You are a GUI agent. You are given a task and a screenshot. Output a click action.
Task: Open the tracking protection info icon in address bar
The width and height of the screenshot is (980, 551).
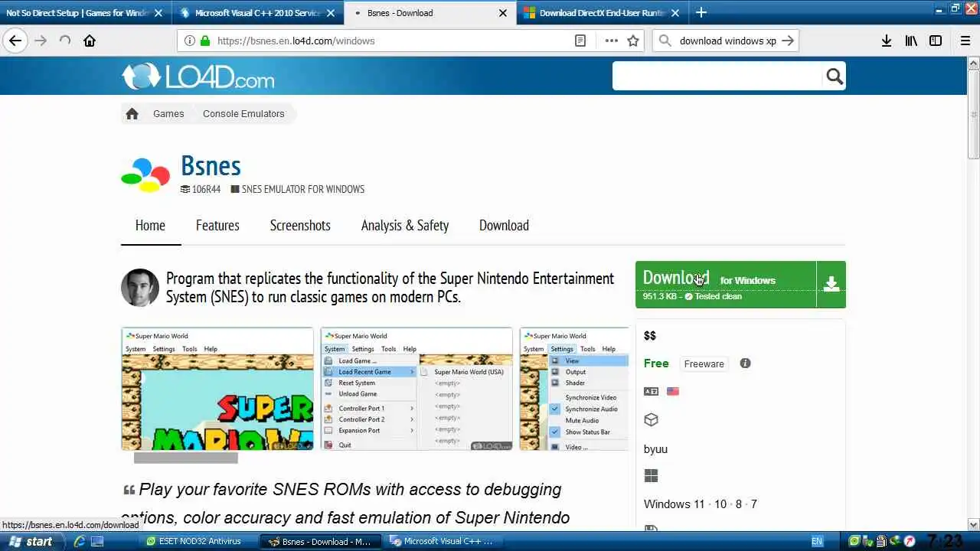pos(189,41)
